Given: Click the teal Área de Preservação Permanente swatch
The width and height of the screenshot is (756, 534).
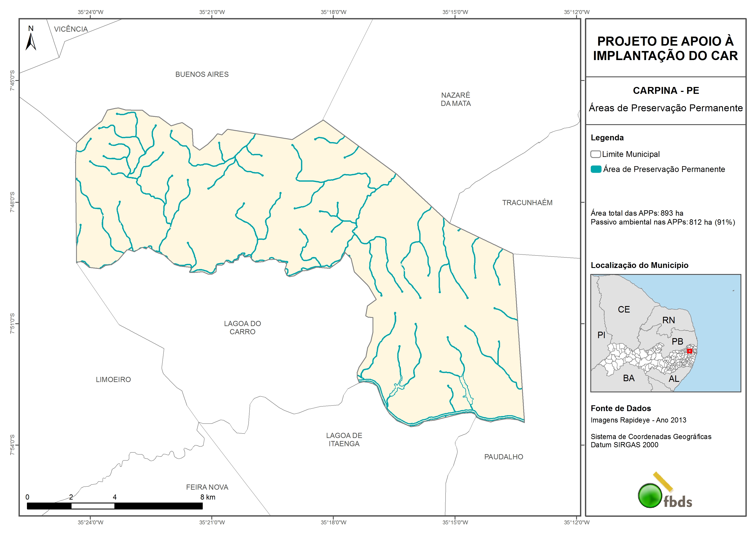Looking at the screenshot, I should (x=596, y=169).
